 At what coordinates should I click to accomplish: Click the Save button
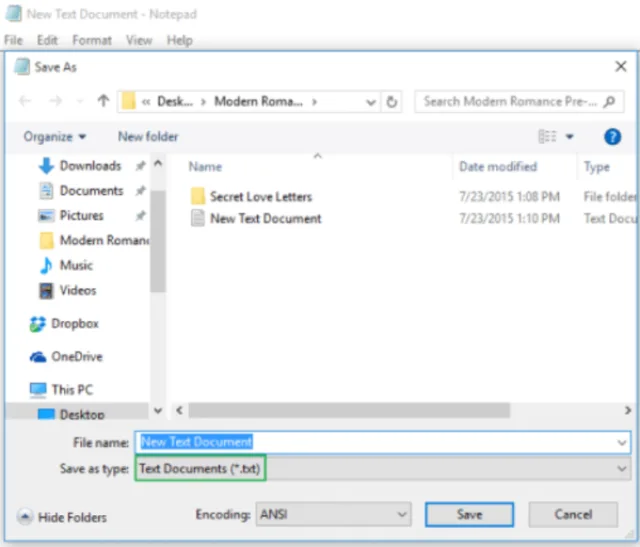[469, 514]
